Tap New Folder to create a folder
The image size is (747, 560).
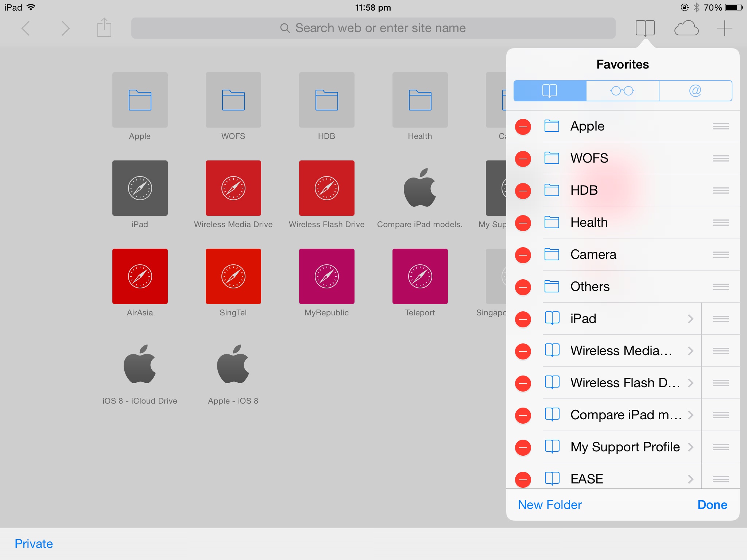[x=549, y=505]
